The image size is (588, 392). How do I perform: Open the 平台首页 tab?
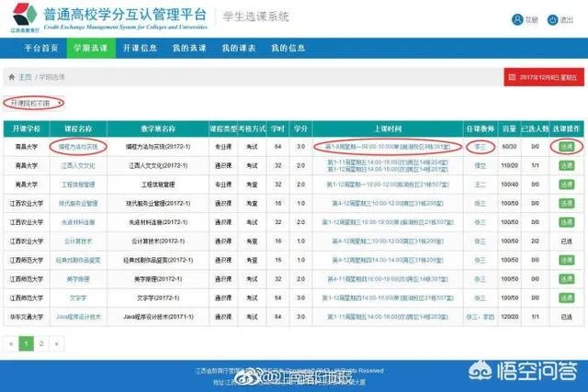point(41,48)
